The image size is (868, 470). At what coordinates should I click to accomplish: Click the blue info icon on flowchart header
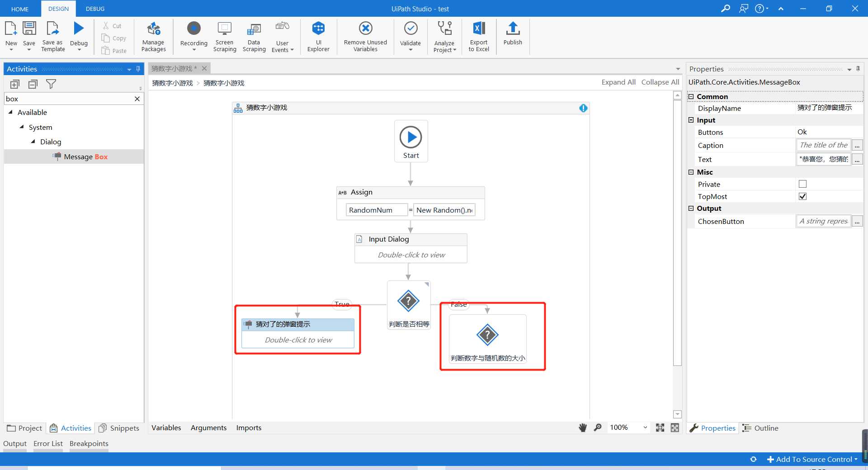583,108
